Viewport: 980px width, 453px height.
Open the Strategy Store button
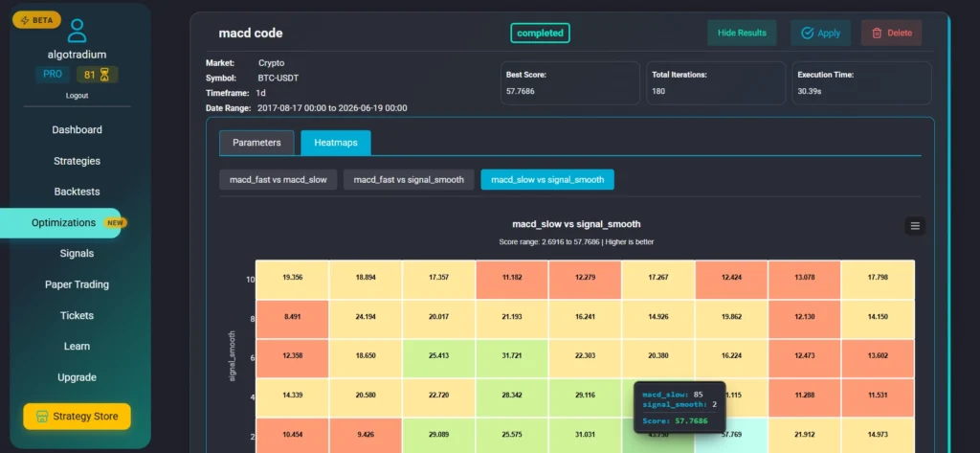(77, 417)
